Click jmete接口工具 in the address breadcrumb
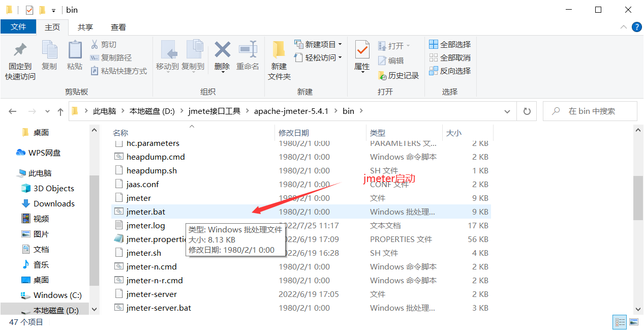644x330 pixels. pyautogui.click(x=214, y=111)
